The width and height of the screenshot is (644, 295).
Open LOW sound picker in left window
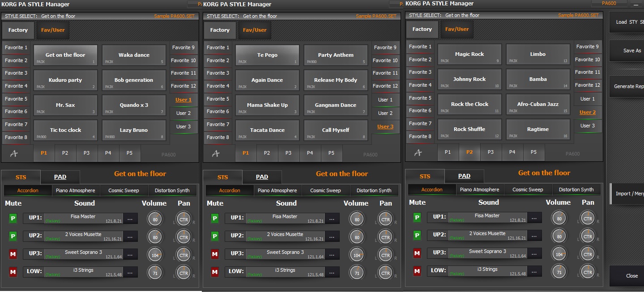point(130,272)
